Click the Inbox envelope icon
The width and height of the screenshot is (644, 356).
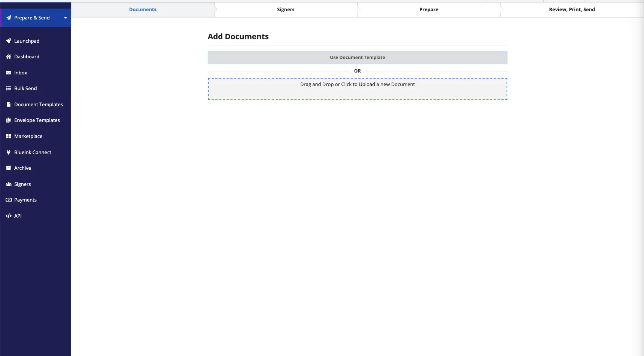pos(8,73)
